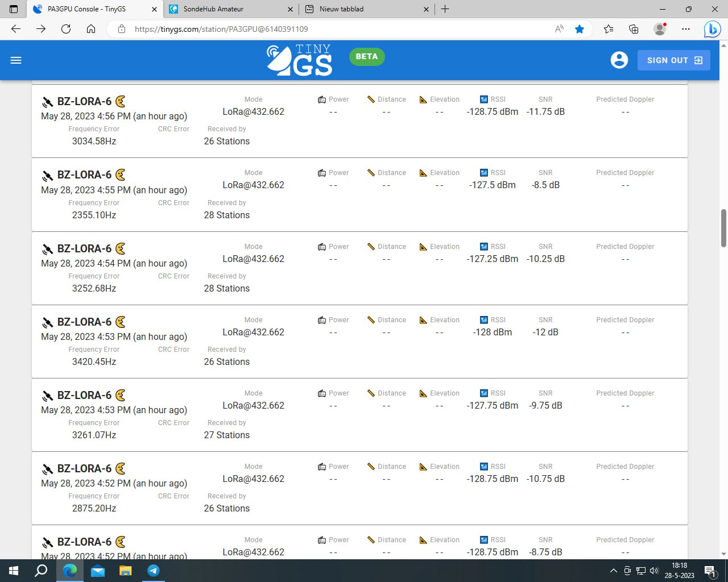Open Telegram from the taskbar
This screenshot has height=582, width=728.
[154, 571]
